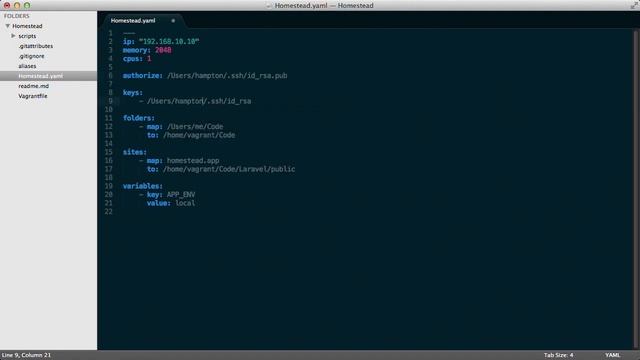The width and height of the screenshot is (640, 360).
Task: Click the value "local"
Action: 185,203
